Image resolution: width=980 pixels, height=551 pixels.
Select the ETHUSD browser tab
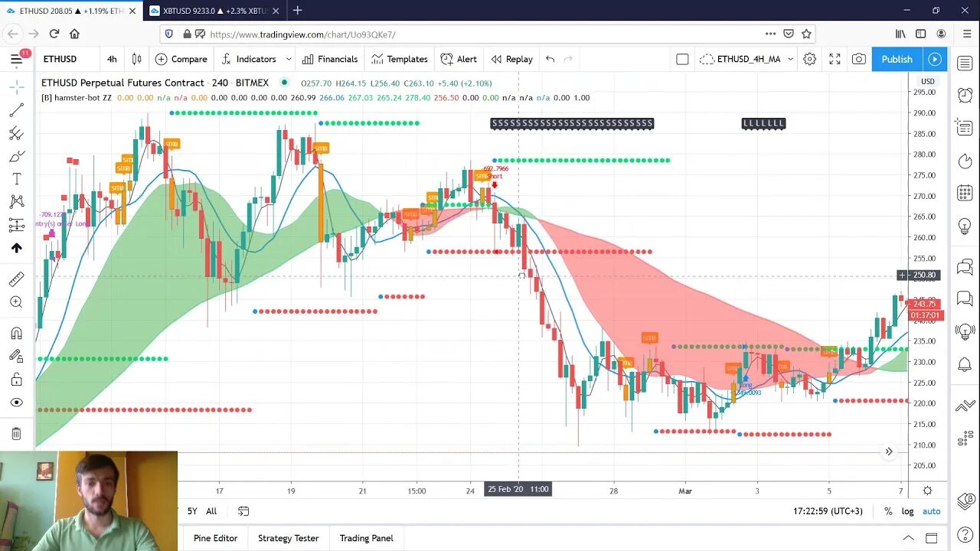(70, 11)
